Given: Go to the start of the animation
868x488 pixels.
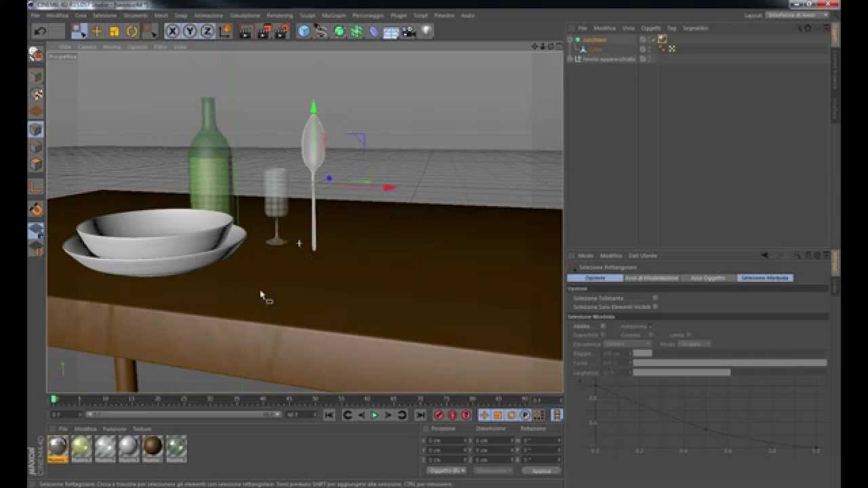Looking at the screenshot, I should click(329, 415).
